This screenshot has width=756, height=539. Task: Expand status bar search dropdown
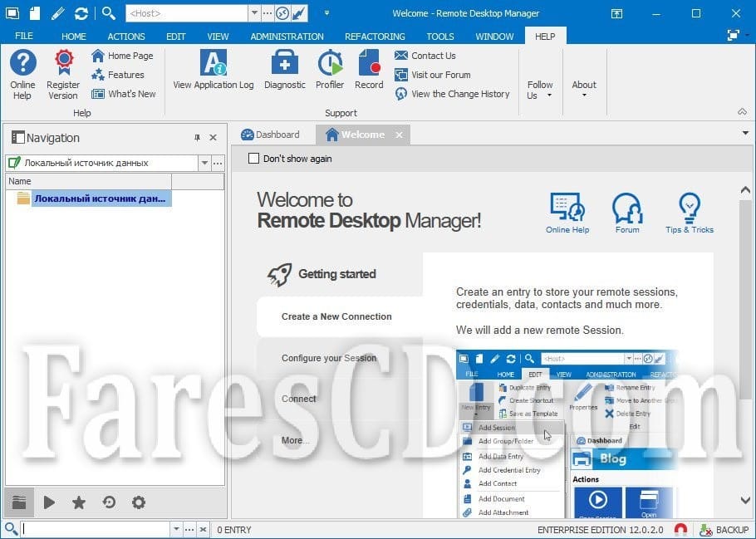(x=176, y=529)
